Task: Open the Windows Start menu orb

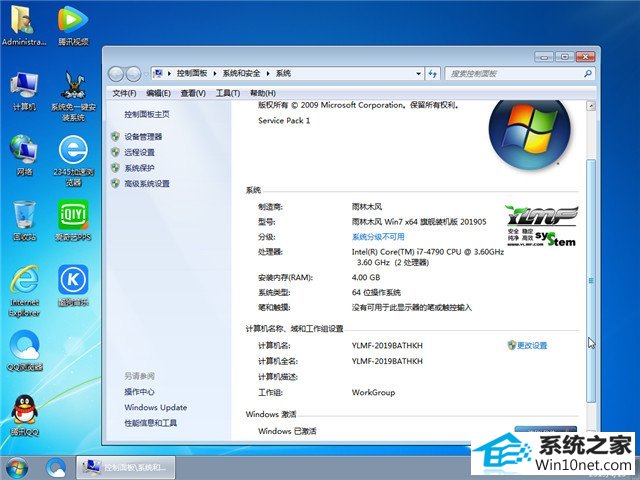Action: 17,468
